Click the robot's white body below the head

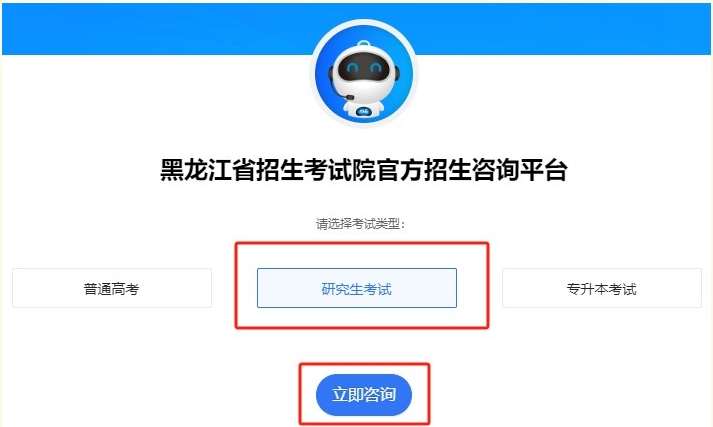pyautogui.click(x=363, y=111)
